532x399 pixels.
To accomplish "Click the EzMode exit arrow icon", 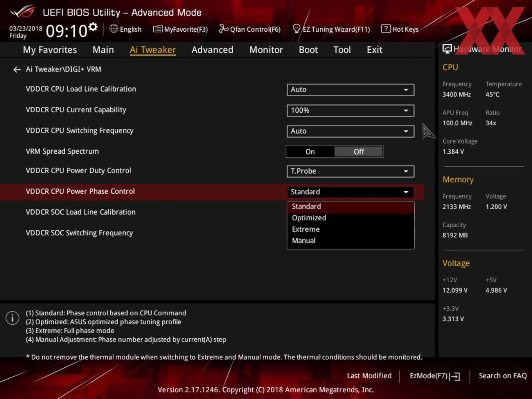I will pyautogui.click(x=455, y=376).
